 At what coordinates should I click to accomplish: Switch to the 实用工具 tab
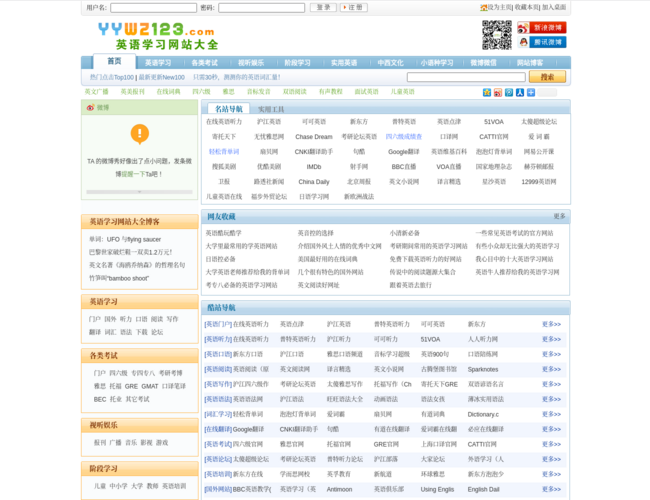pos(271,109)
